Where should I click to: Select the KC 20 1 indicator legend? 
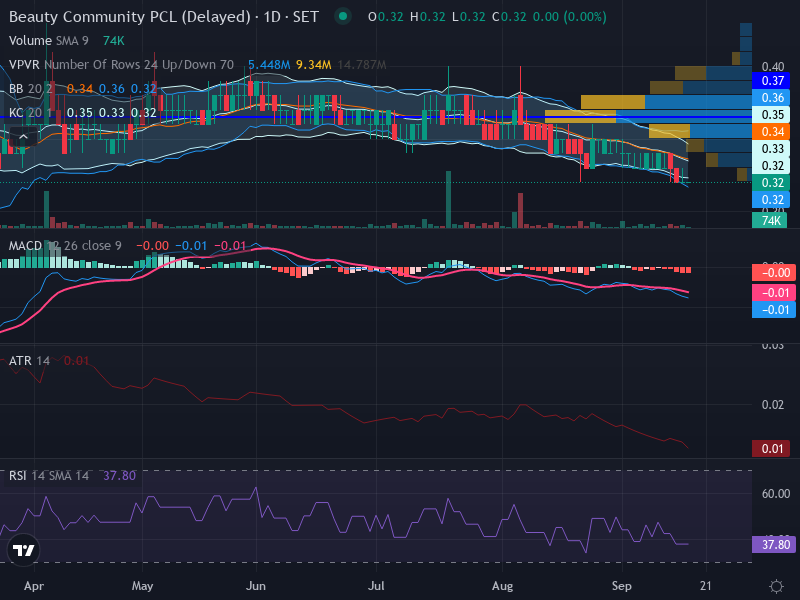31,112
